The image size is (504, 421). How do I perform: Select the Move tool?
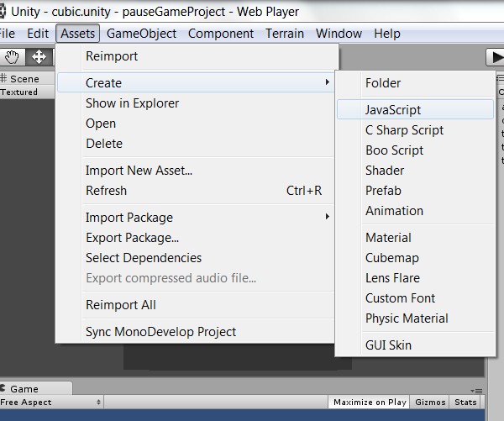click(x=39, y=57)
